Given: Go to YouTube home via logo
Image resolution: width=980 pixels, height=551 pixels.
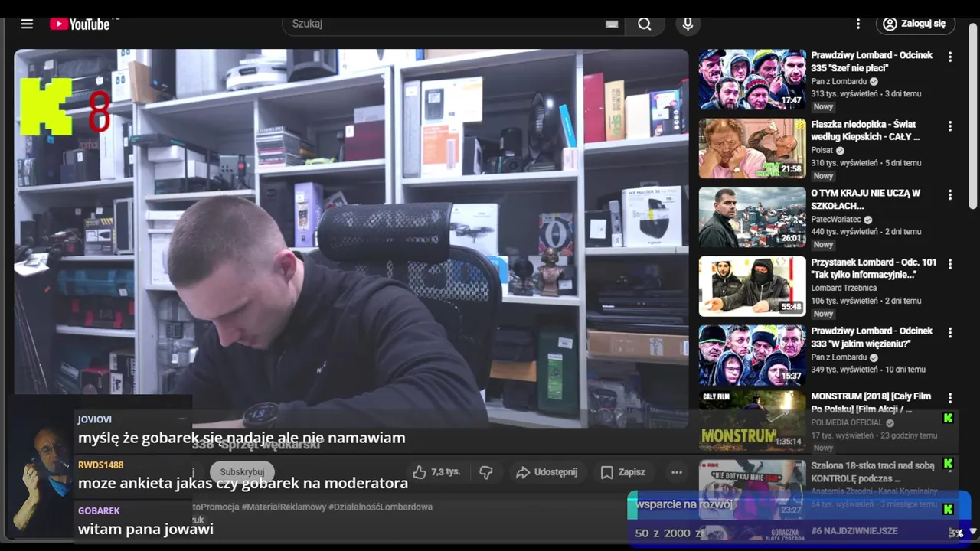Looking at the screenshot, I should 80,24.
